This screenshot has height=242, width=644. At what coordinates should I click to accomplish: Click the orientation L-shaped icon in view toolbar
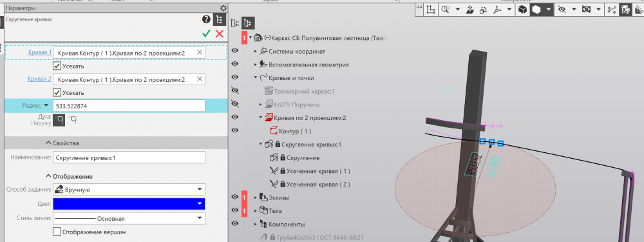(x=430, y=10)
